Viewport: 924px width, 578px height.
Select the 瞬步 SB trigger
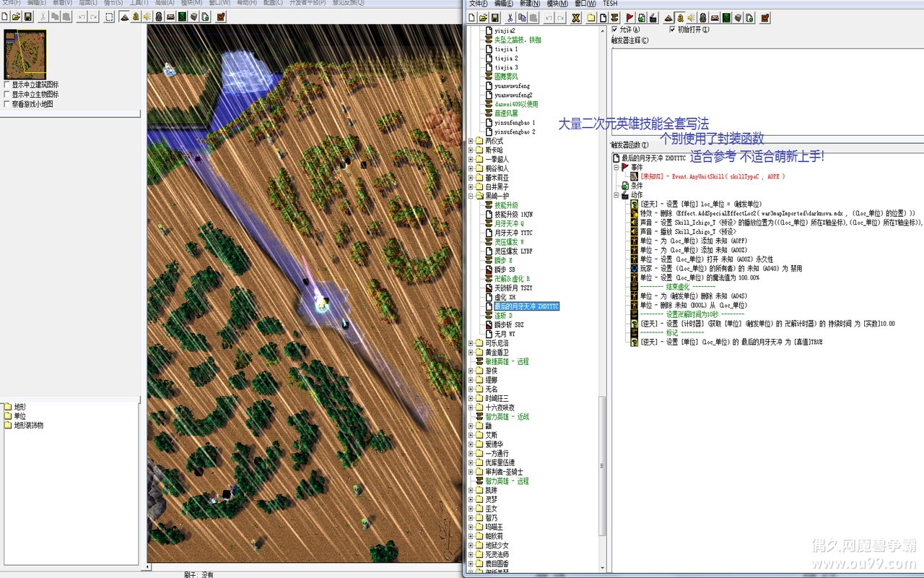pos(505,269)
